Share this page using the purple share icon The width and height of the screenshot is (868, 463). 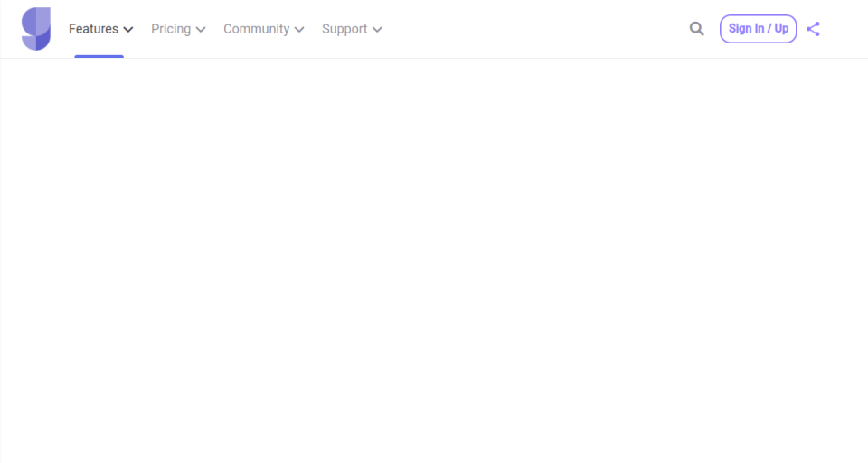[813, 29]
